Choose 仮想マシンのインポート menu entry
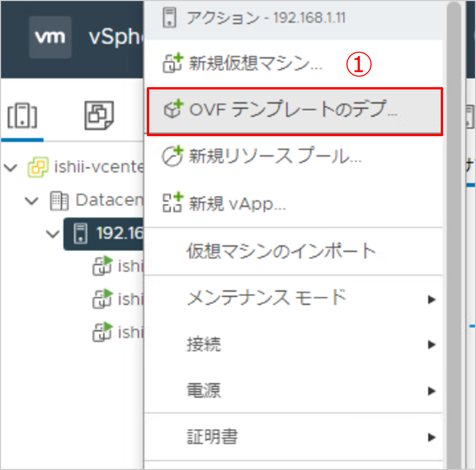This screenshot has width=476, height=470. point(294,251)
